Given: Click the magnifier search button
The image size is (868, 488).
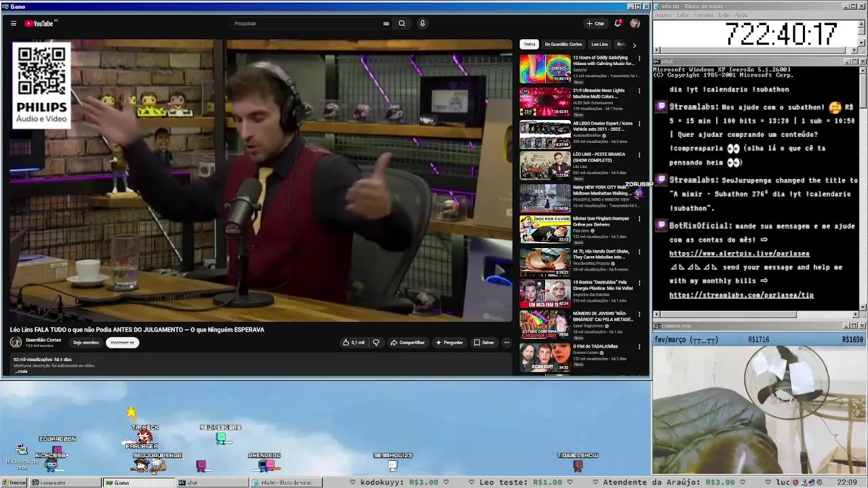Looking at the screenshot, I should pyautogui.click(x=401, y=23).
